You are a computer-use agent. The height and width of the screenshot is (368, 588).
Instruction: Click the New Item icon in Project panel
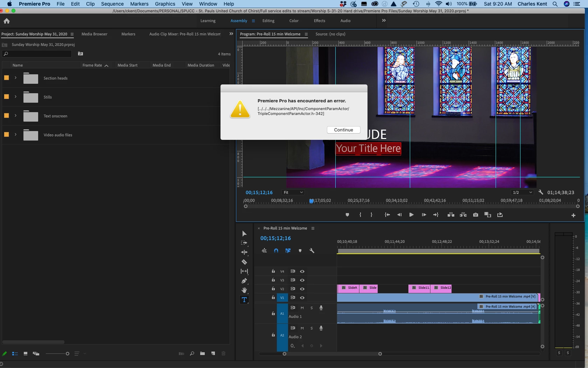click(213, 354)
